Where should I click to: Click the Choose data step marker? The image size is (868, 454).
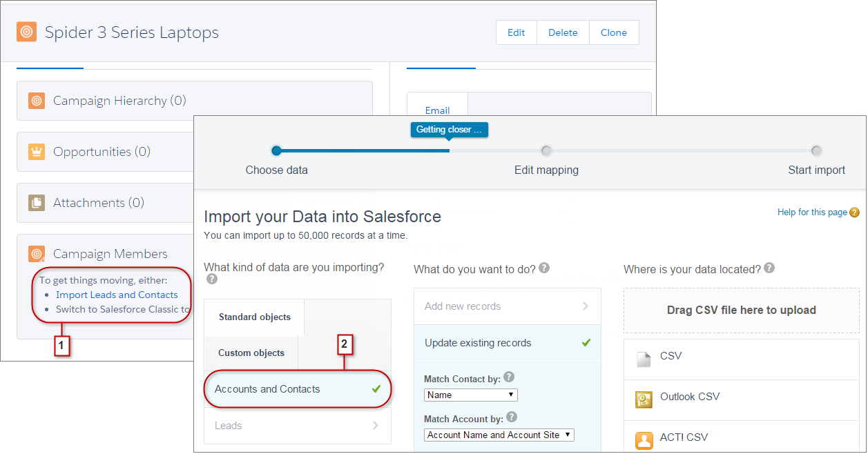tap(276, 150)
